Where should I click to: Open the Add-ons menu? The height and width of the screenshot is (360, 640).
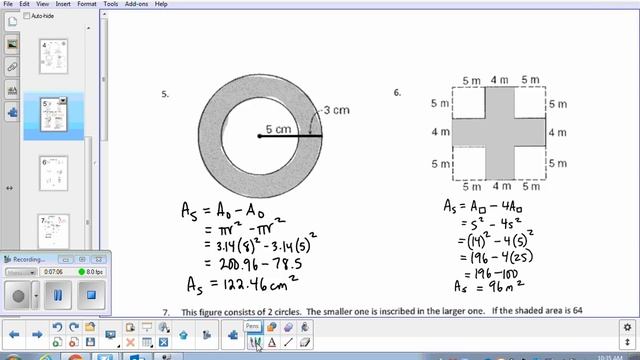[x=136, y=4]
